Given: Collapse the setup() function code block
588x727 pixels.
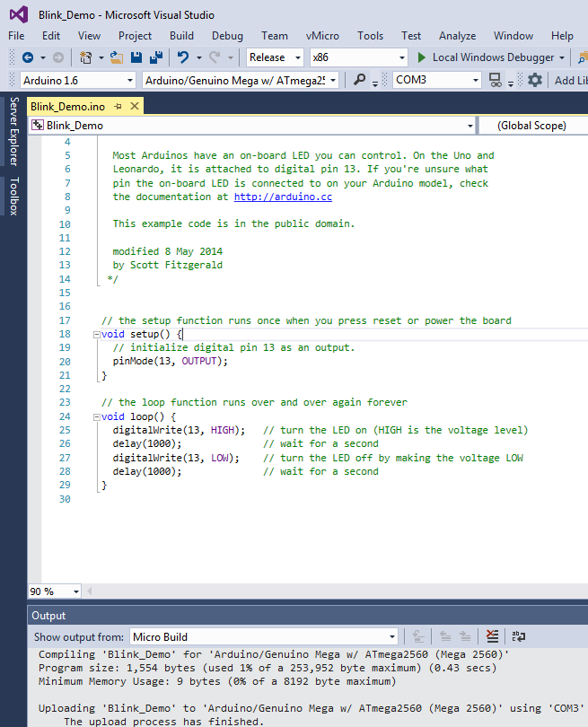Looking at the screenshot, I should tap(96, 334).
